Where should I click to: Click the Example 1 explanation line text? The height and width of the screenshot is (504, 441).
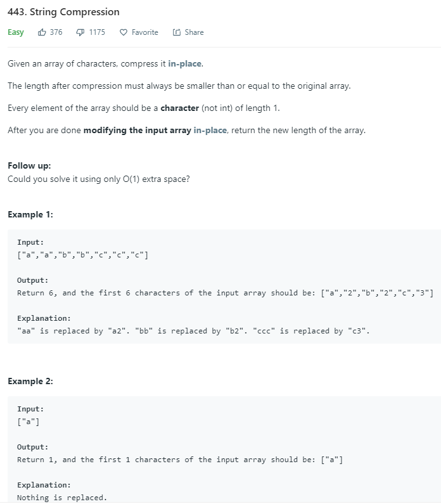[x=193, y=331]
